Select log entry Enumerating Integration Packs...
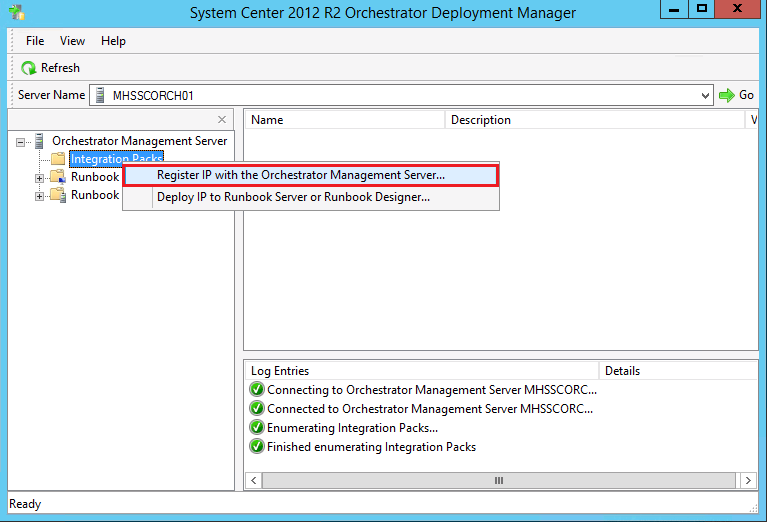Image resolution: width=767 pixels, height=522 pixels. coord(352,428)
